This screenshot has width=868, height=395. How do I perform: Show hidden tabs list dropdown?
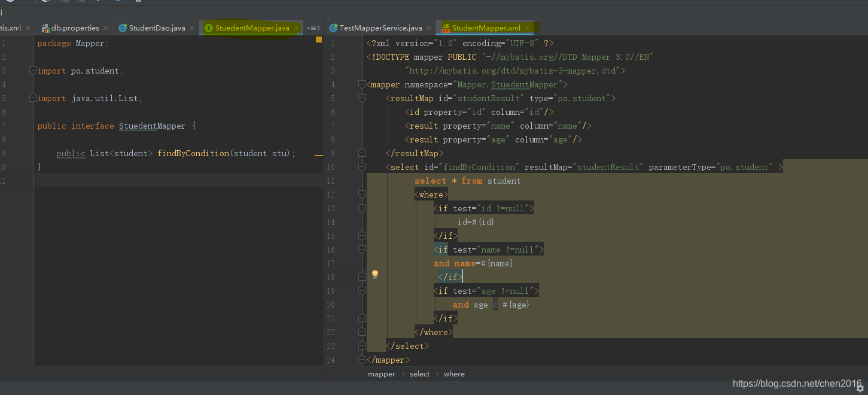click(313, 28)
